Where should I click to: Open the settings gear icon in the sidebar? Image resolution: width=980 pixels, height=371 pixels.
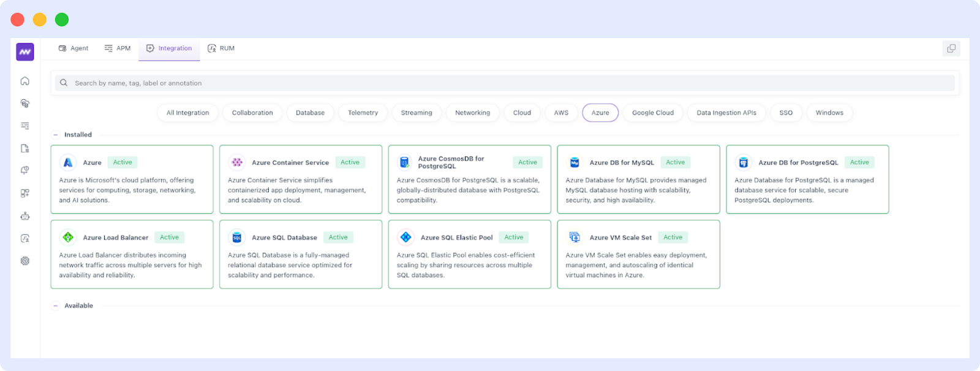(x=25, y=261)
